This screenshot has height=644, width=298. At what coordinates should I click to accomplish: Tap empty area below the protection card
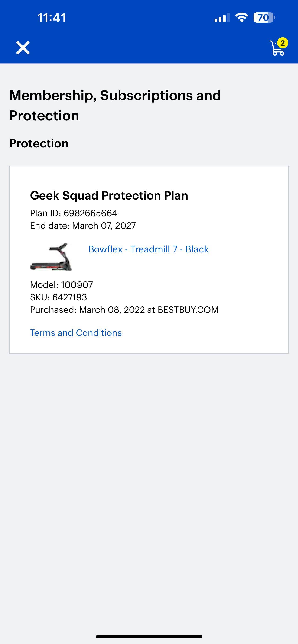(149, 475)
